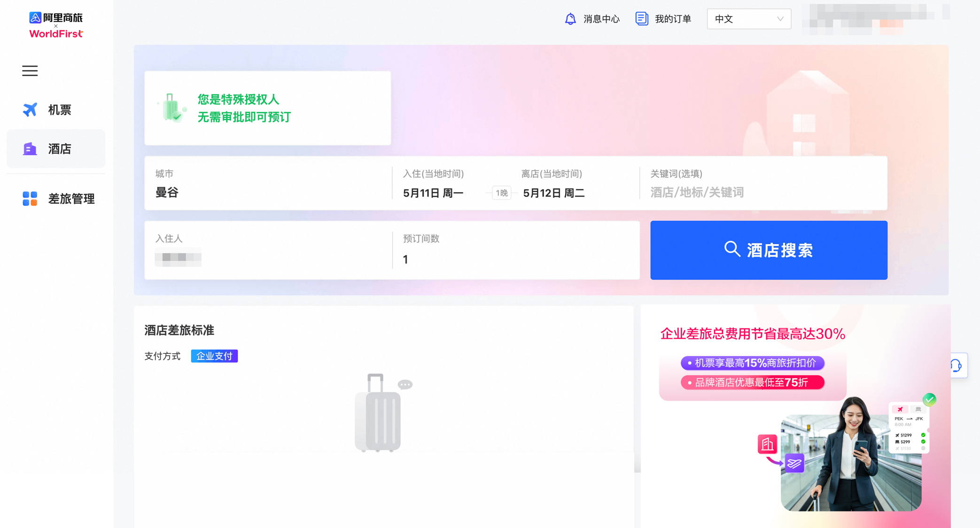
Task: Click the airplane icon for 机票
Action: click(30, 109)
